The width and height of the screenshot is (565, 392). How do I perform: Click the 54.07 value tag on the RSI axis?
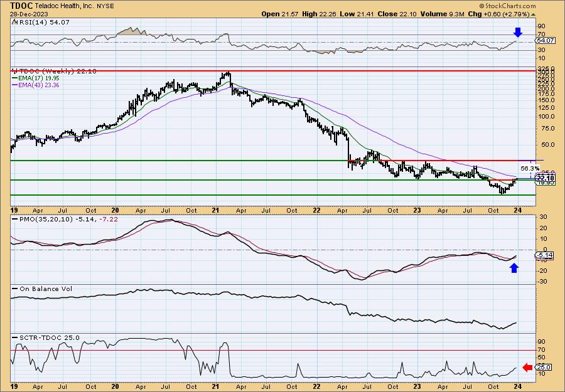click(545, 41)
